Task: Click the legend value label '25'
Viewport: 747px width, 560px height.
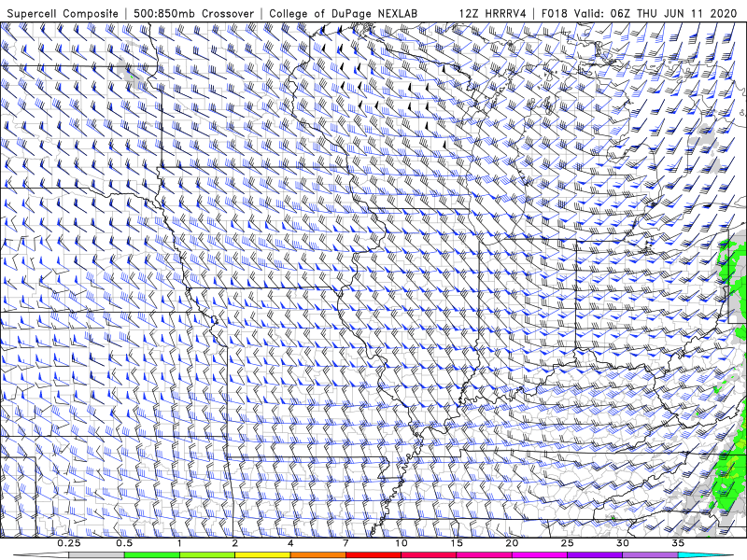Action: pyautogui.click(x=567, y=543)
